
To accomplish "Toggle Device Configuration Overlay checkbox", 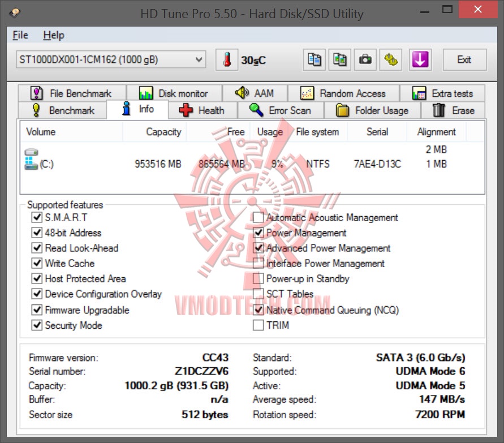I will click(x=37, y=294).
